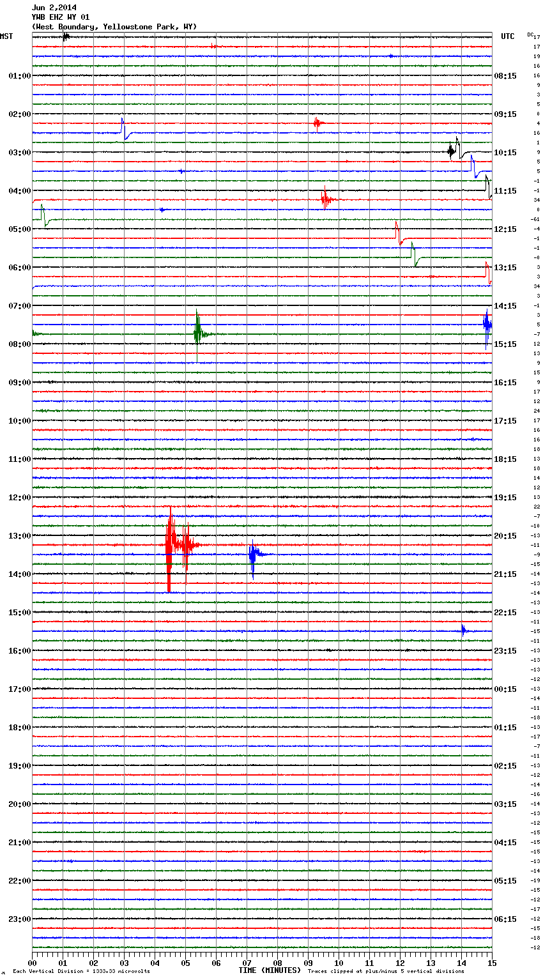
Task: Click the '03:15' UTC time label
Action: click(x=505, y=804)
